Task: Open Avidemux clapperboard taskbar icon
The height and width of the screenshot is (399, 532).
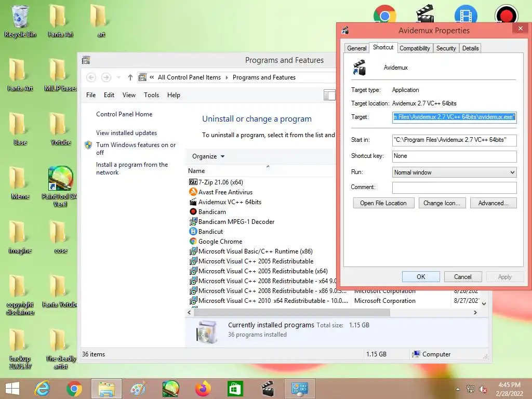Action: [268, 389]
